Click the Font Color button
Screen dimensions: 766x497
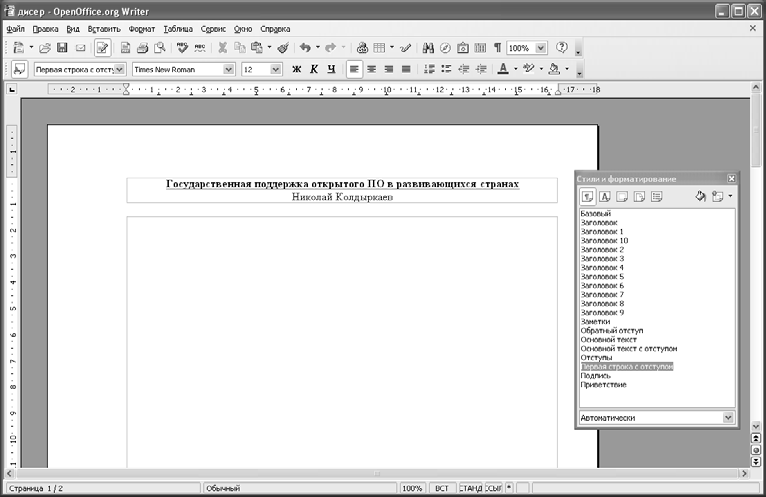pos(502,69)
